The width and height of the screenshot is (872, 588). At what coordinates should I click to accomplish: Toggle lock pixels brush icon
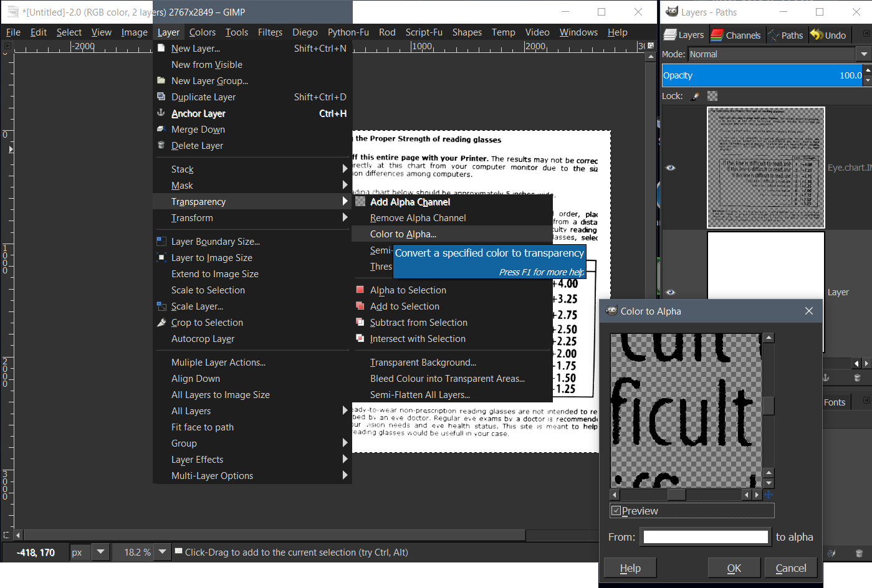click(x=696, y=96)
